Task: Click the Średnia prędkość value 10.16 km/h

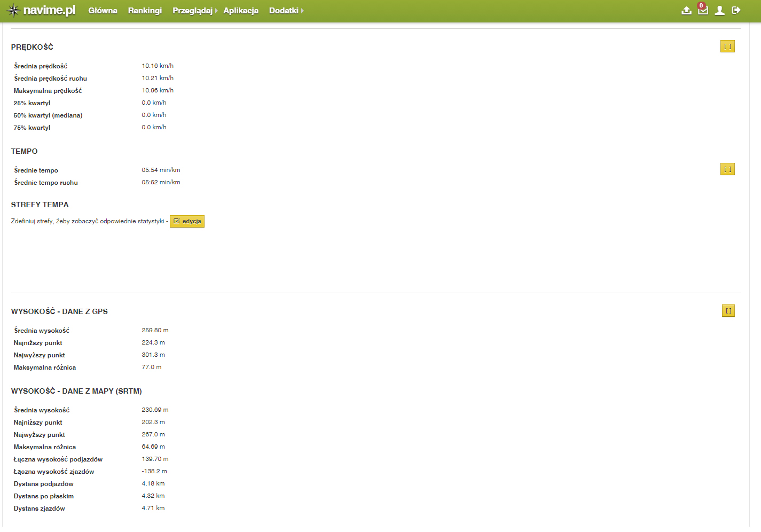Action: click(158, 66)
